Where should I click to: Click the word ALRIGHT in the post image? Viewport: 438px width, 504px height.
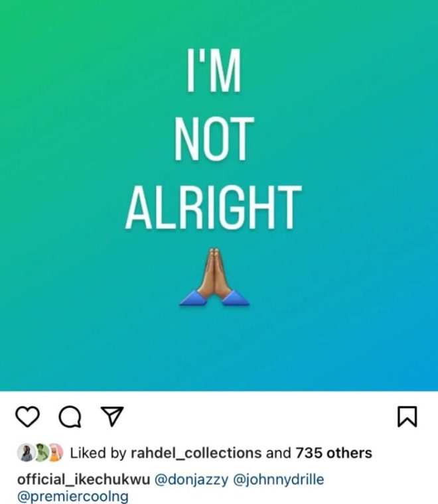tap(213, 207)
